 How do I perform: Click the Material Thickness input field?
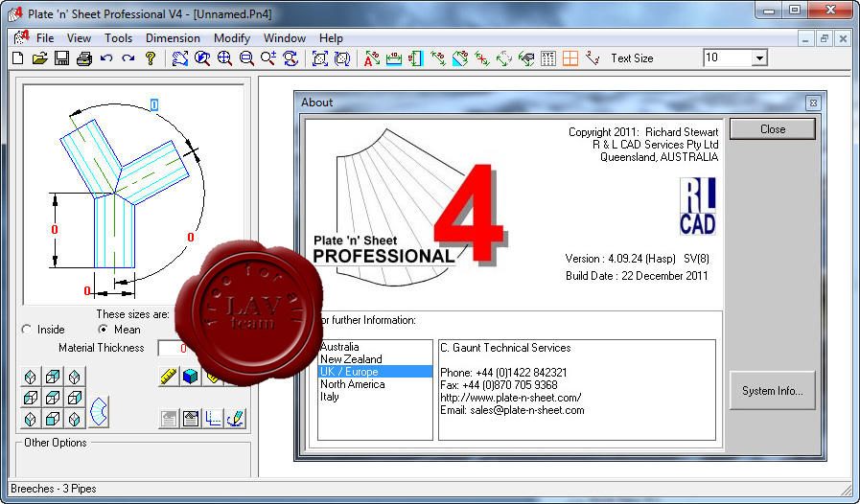click(x=173, y=348)
